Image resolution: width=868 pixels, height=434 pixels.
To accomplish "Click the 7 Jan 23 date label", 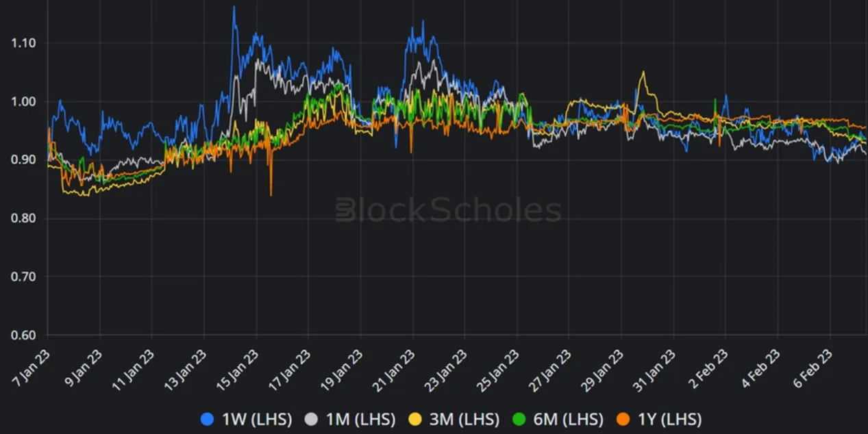I will (x=32, y=370).
